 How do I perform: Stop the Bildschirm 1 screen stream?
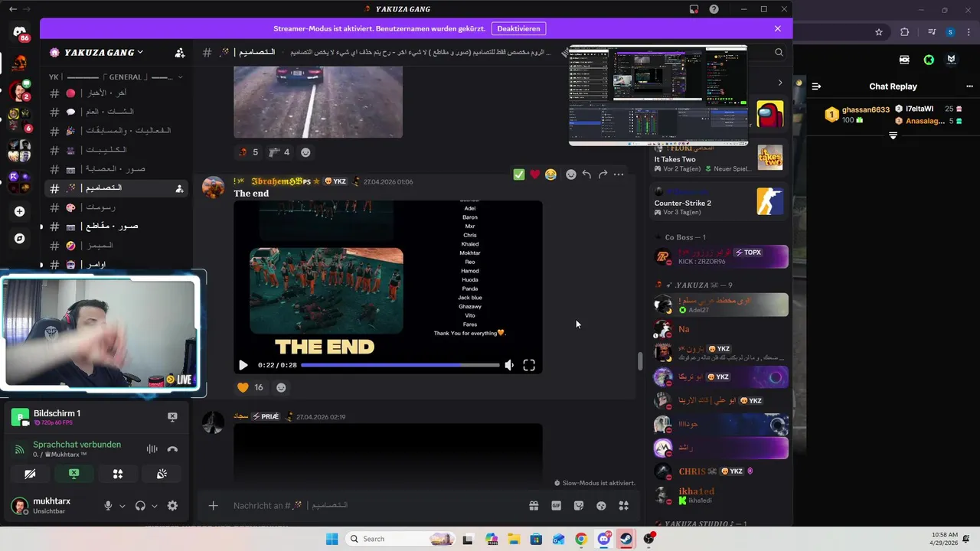(x=172, y=417)
